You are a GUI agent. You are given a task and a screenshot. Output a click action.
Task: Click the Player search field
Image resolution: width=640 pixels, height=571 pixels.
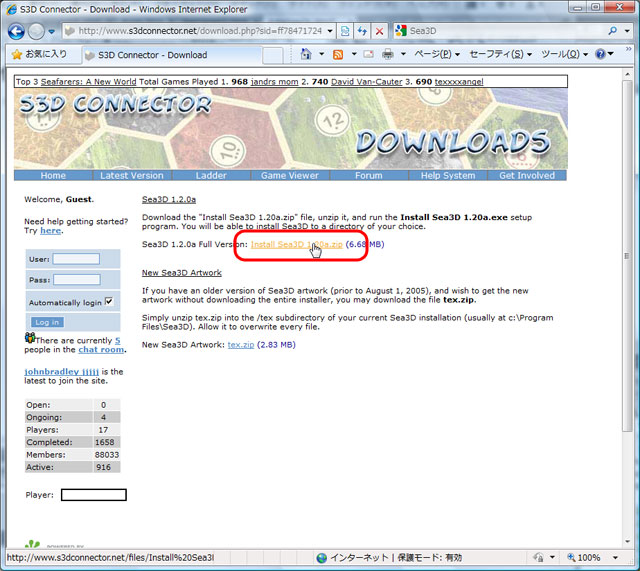point(94,495)
